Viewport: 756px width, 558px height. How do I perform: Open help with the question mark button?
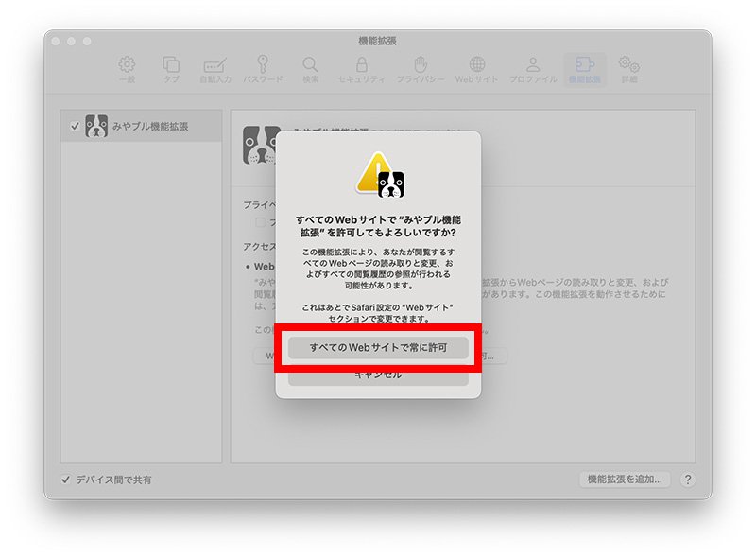[x=688, y=480]
